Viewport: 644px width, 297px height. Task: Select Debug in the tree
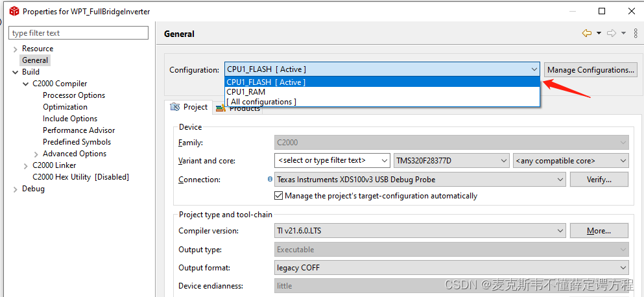point(33,189)
